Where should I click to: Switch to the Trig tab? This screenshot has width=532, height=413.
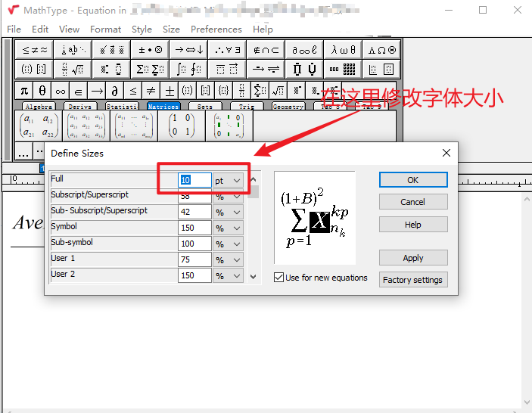pos(247,106)
